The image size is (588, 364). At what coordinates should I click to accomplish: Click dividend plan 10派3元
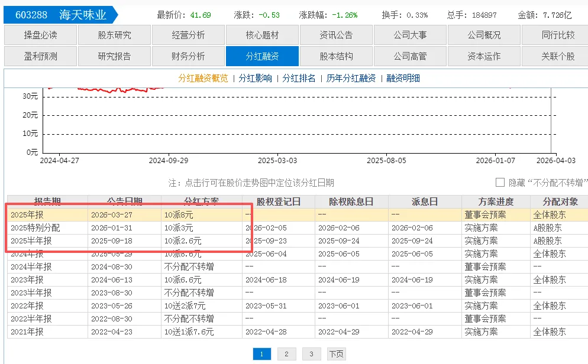pos(179,227)
